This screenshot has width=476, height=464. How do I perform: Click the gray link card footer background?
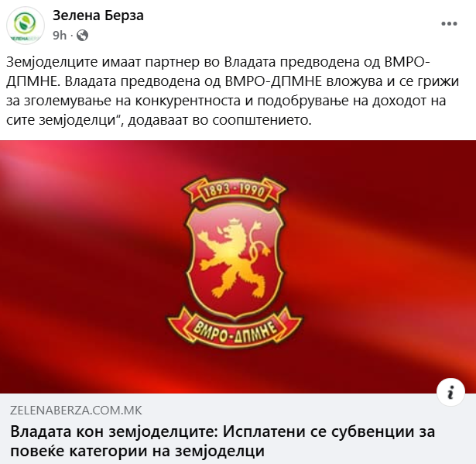pyautogui.click(x=238, y=428)
